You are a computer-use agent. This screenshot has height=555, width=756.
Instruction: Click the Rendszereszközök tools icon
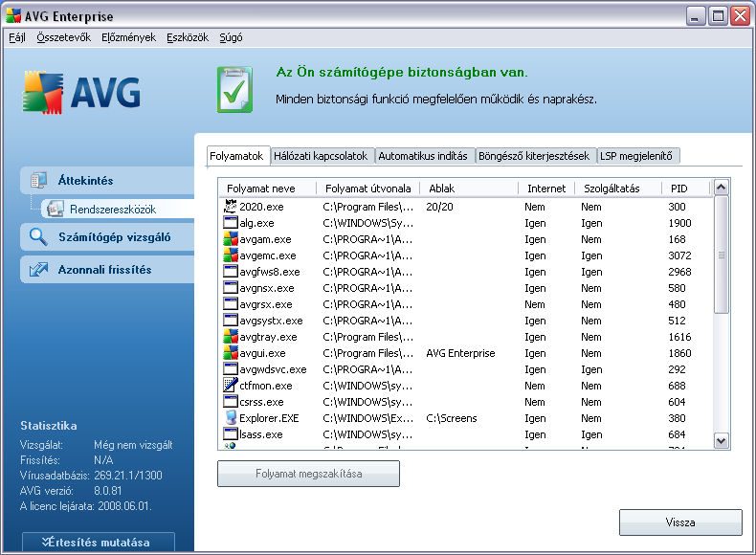(56, 209)
